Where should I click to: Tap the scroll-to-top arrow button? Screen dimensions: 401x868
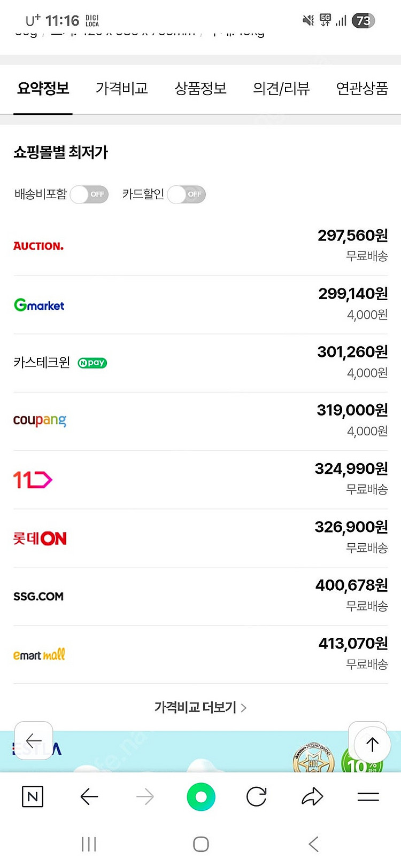pyautogui.click(x=373, y=744)
